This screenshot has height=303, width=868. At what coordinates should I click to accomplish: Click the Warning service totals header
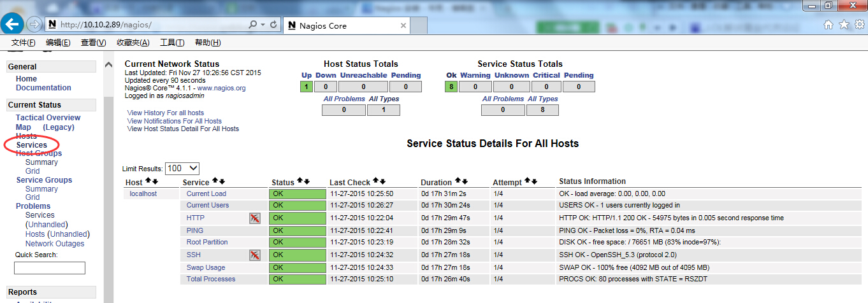pyautogui.click(x=475, y=75)
